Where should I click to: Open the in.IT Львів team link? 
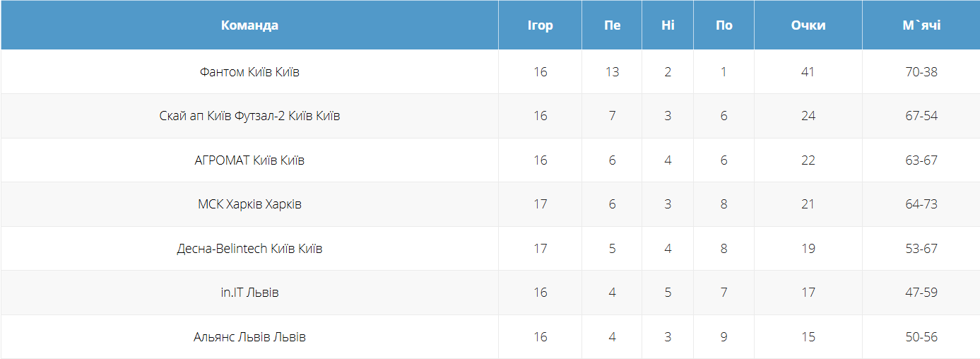[x=249, y=293]
